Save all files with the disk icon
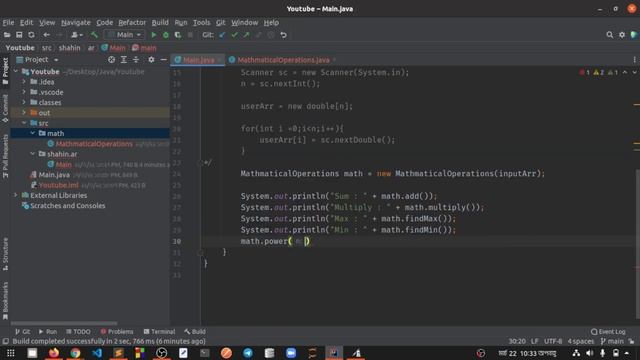640x360 pixels. tap(19, 35)
